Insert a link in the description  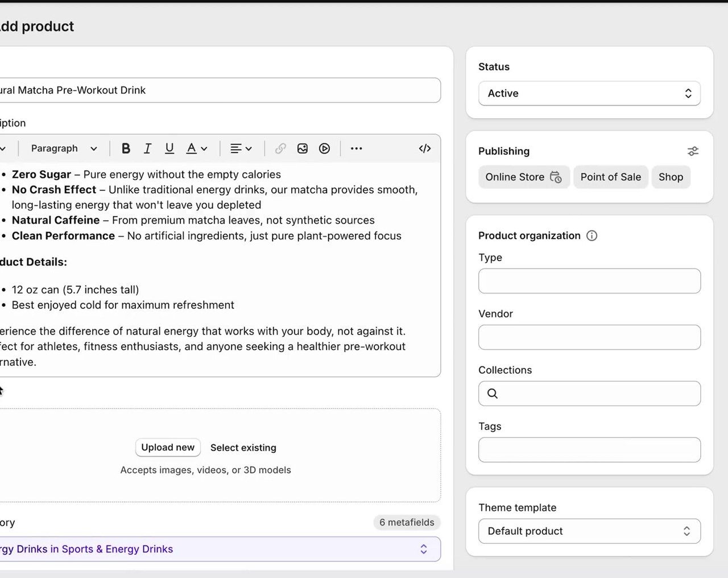[280, 148]
